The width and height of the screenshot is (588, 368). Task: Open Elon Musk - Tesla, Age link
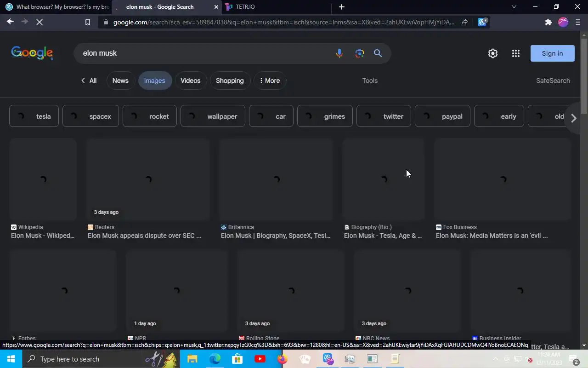(383, 236)
